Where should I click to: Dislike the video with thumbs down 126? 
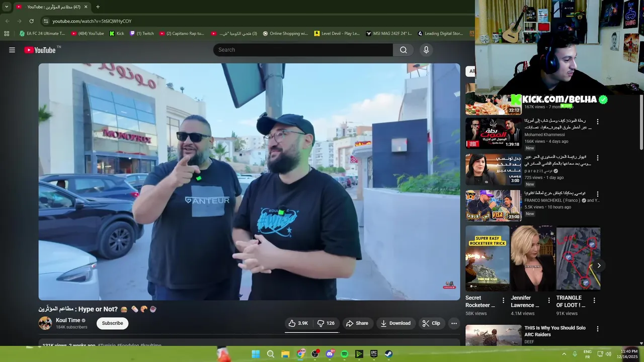[326, 323]
